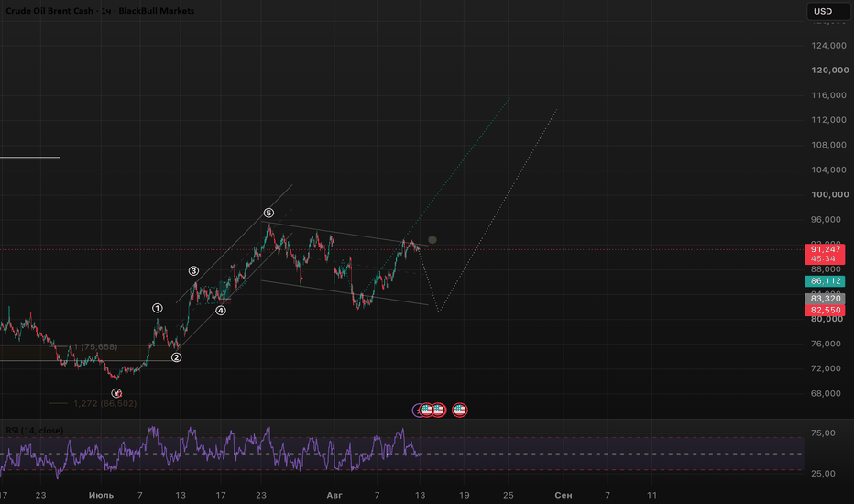Click the RSI (14, close) indicator legend

click(34, 431)
